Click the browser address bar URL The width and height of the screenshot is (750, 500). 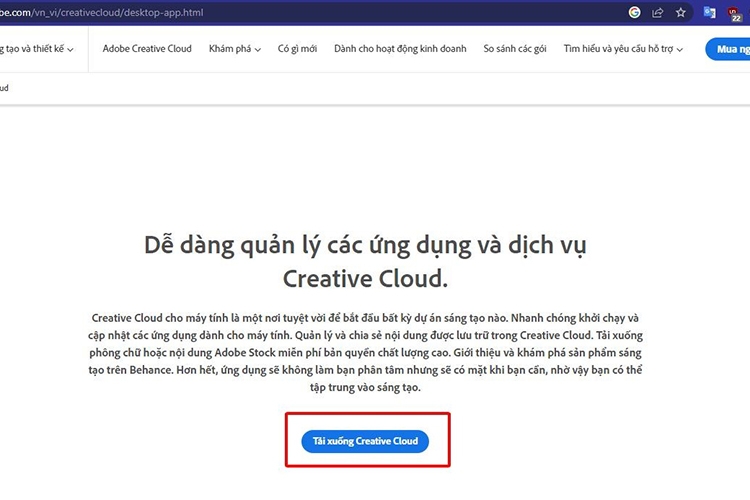tap(101, 12)
